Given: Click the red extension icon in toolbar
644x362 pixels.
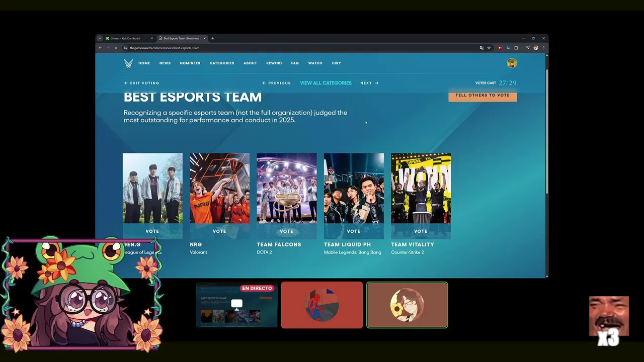Looking at the screenshot, I should (500, 48).
